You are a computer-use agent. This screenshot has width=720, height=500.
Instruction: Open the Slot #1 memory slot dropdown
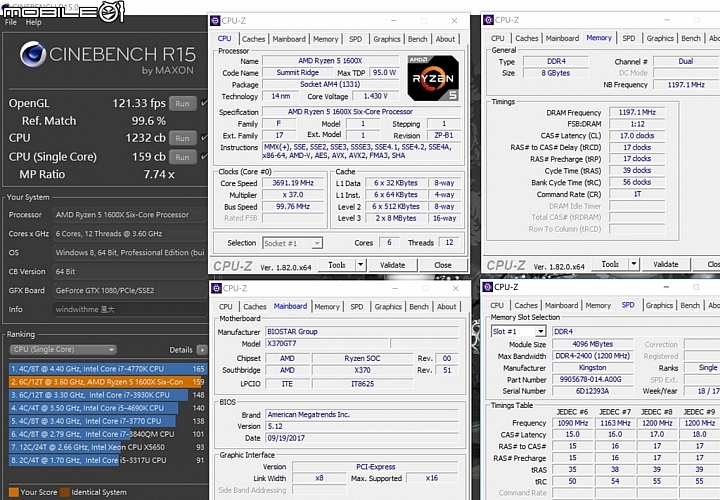tap(518, 331)
